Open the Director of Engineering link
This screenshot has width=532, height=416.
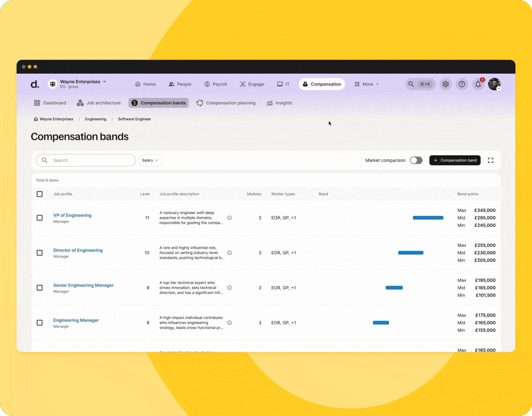78,250
